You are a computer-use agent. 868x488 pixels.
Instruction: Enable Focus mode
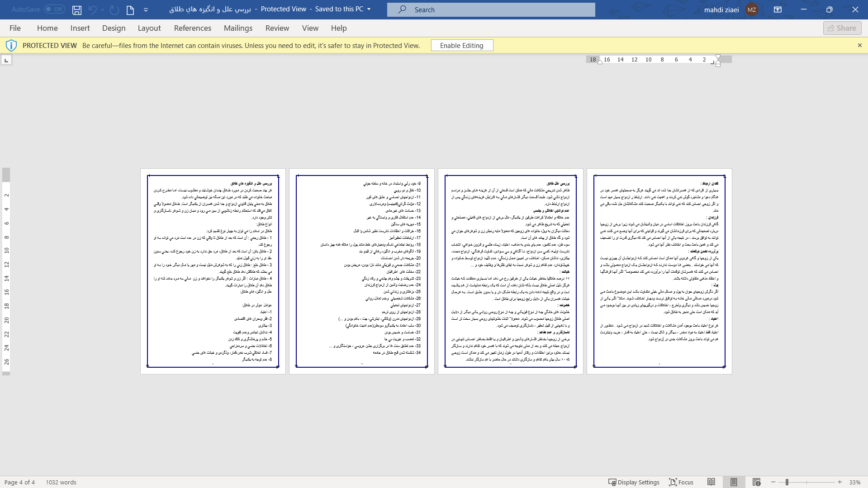tap(681, 482)
